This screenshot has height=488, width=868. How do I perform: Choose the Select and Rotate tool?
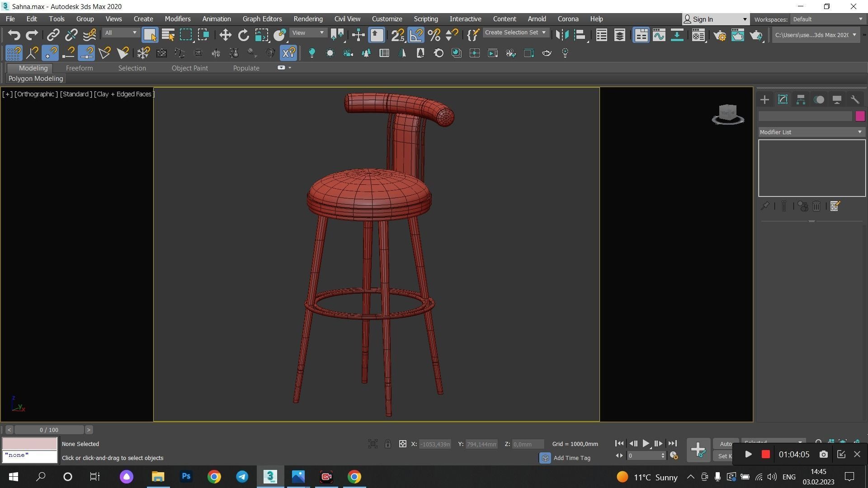[243, 35]
